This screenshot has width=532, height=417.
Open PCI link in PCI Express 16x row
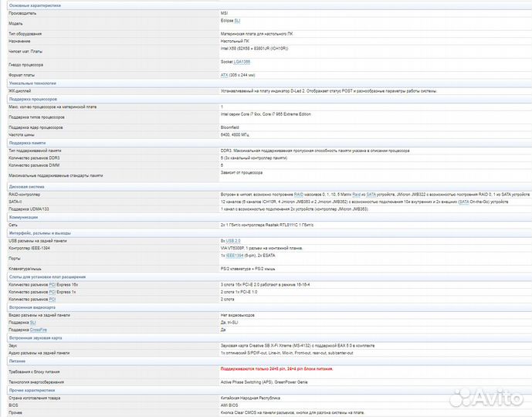click(53, 285)
